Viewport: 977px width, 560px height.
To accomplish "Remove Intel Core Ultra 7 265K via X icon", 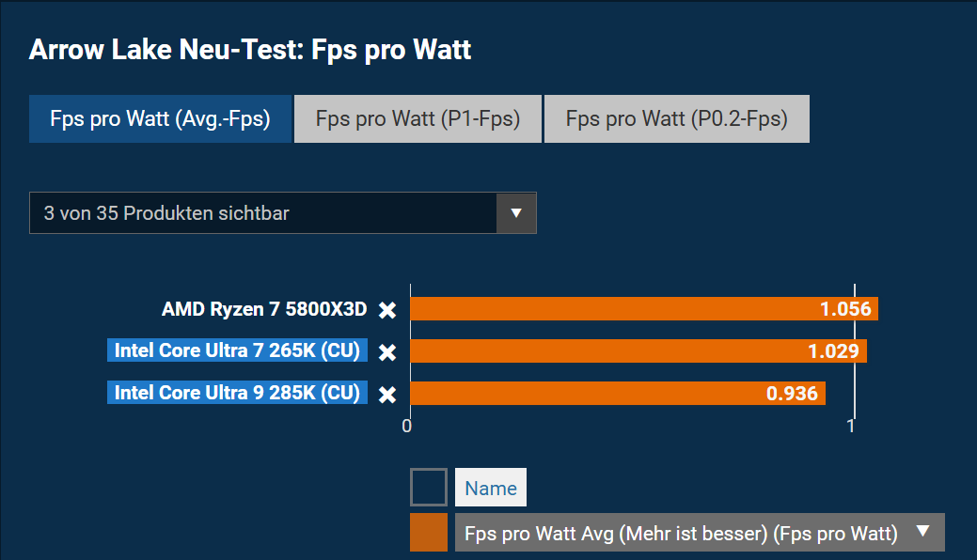I will coord(386,352).
